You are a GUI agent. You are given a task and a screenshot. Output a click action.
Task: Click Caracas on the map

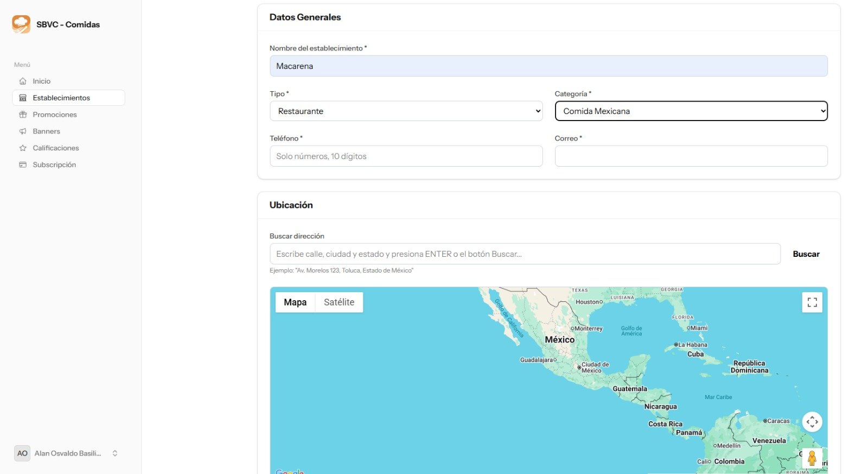pyautogui.click(x=777, y=421)
